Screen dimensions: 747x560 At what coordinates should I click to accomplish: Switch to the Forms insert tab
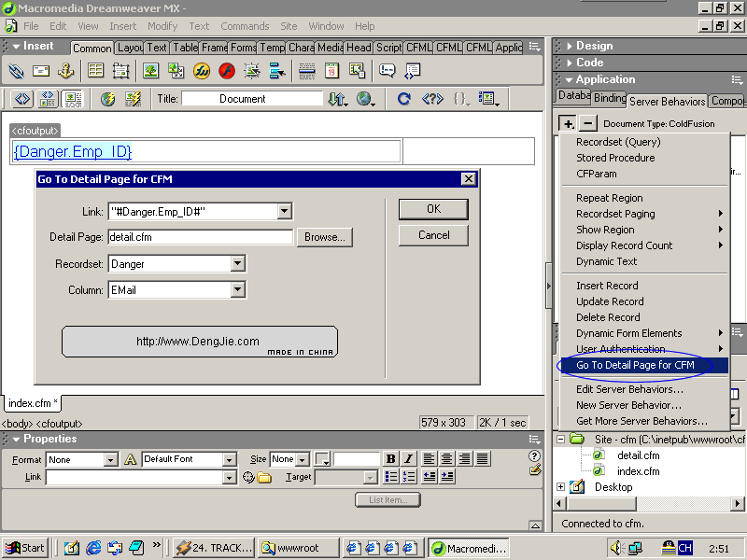[x=243, y=48]
